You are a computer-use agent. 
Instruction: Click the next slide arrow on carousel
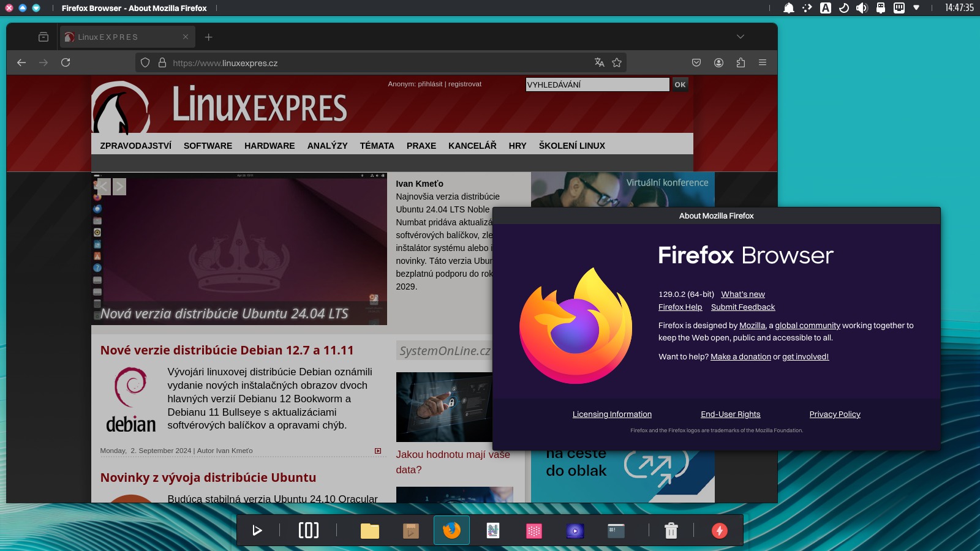[119, 187]
